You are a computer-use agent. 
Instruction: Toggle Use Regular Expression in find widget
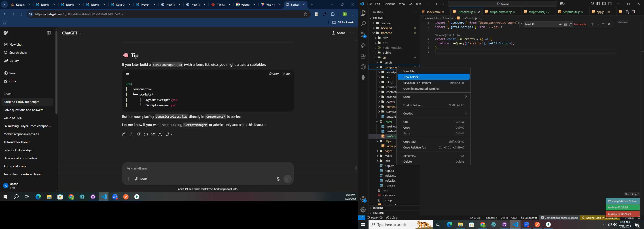click(570, 24)
